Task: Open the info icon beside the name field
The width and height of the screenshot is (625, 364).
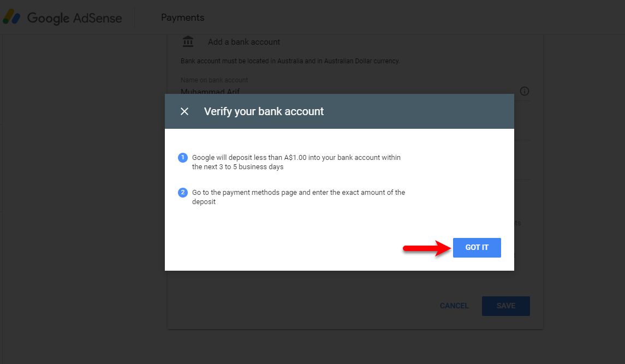Action: coord(525,91)
